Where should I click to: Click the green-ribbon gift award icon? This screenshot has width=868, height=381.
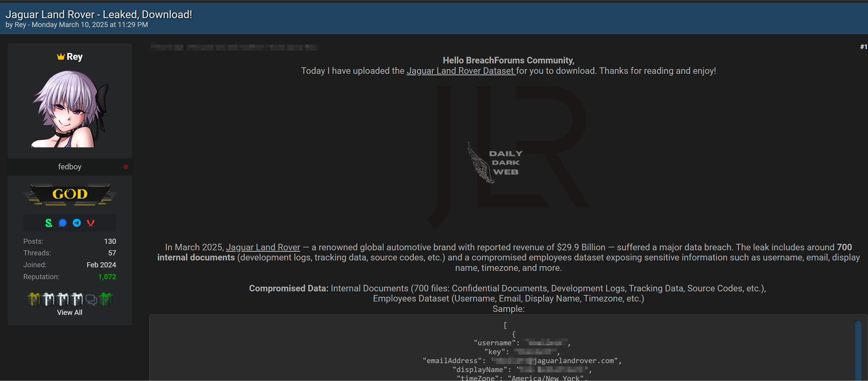[x=106, y=299]
